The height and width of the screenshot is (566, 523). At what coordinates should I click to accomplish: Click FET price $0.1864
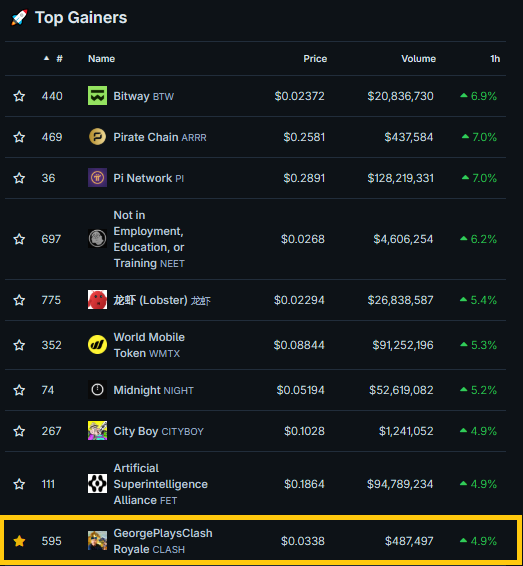coord(304,484)
